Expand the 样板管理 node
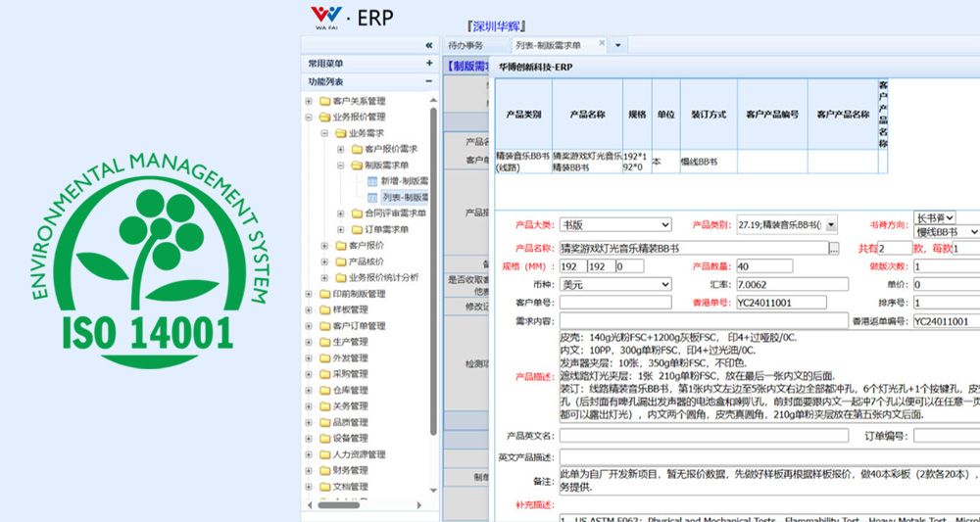Image resolution: width=980 pixels, height=522 pixels. [x=309, y=309]
